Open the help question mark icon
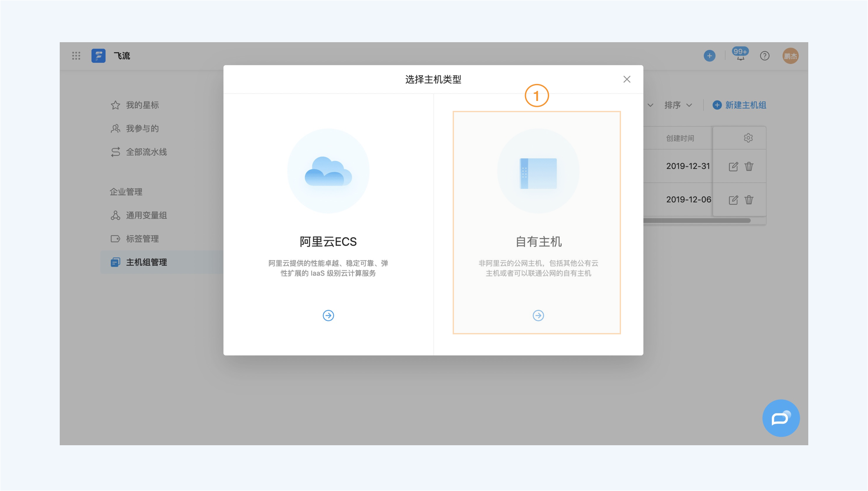 765,56
